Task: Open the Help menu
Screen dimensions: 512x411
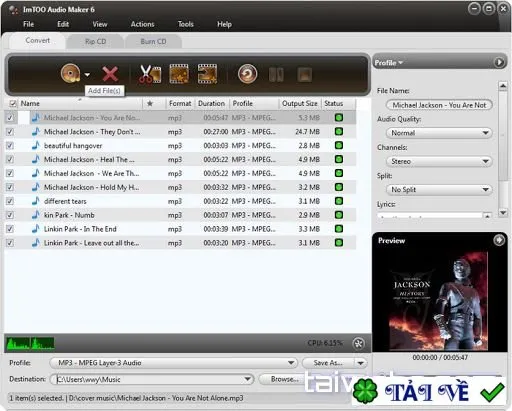Action: pos(224,24)
